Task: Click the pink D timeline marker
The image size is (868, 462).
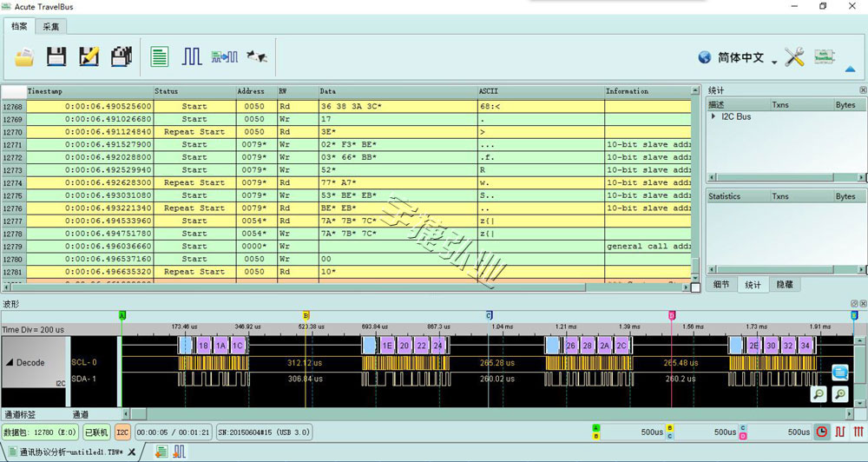Action: click(672, 315)
